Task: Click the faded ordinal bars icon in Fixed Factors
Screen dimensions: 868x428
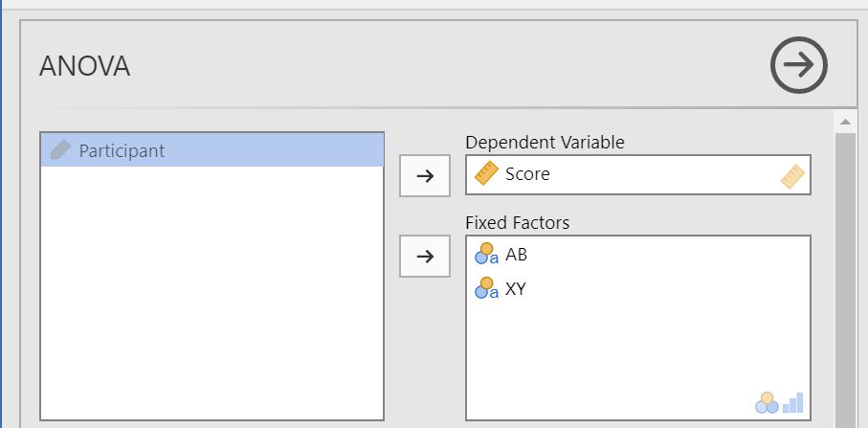Action: tap(793, 402)
